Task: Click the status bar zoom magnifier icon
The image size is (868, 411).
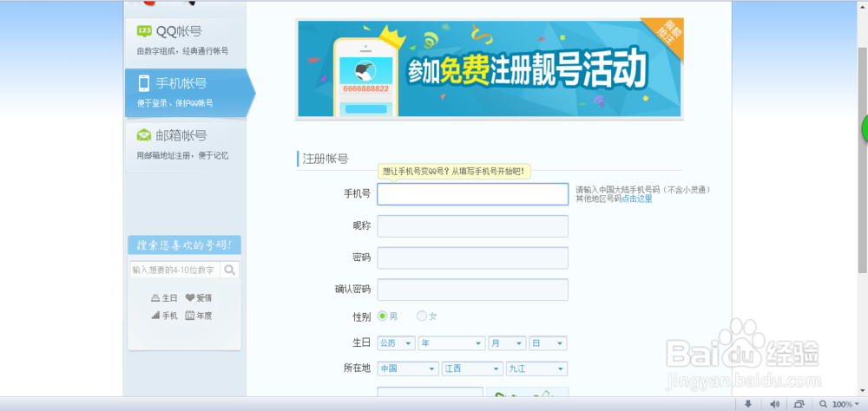Action: point(824,404)
